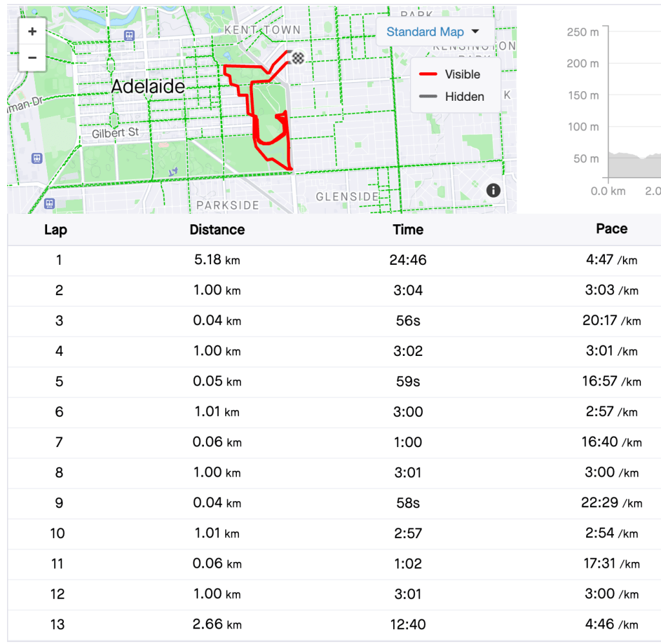Select the lap 6 pace of 2:57 /km
The image size is (661, 644).
[611, 411]
